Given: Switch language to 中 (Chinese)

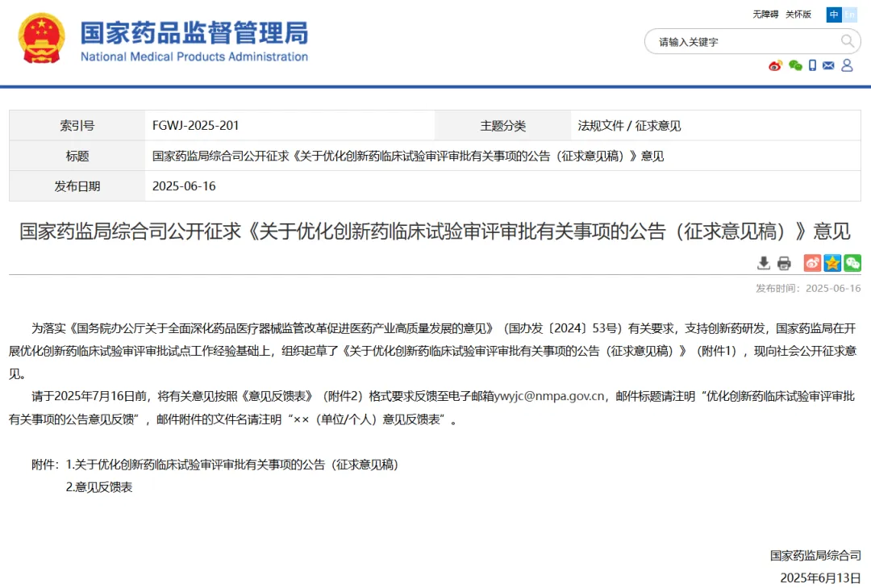Looking at the screenshot, I should 834,15.
